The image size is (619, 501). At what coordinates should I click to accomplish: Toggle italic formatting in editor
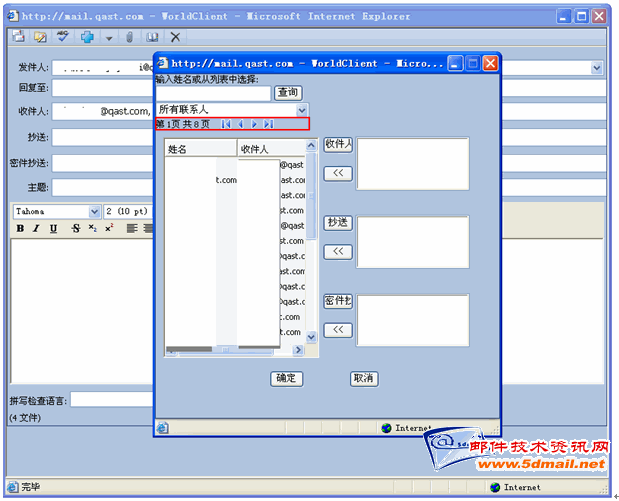[36, 229]
